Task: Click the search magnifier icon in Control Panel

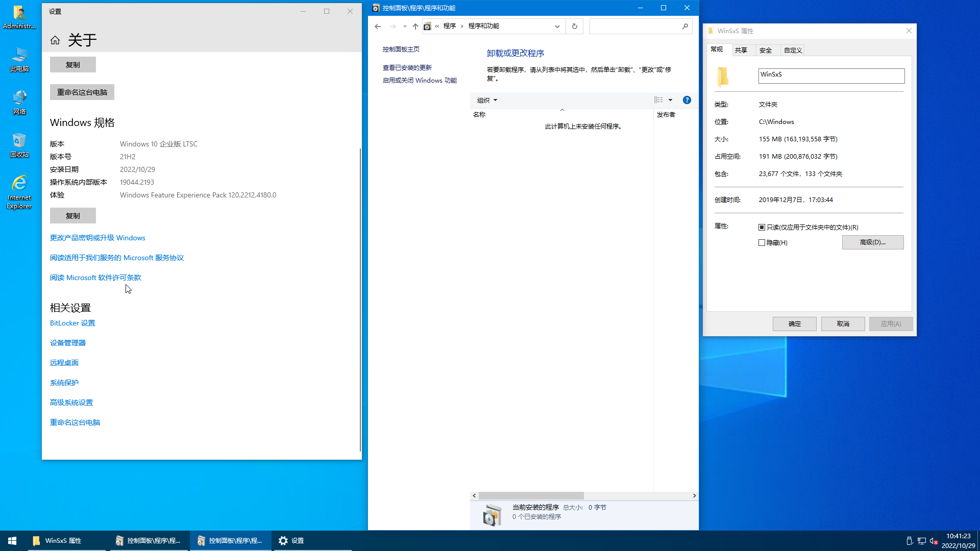Action: (x=685, y=26)
